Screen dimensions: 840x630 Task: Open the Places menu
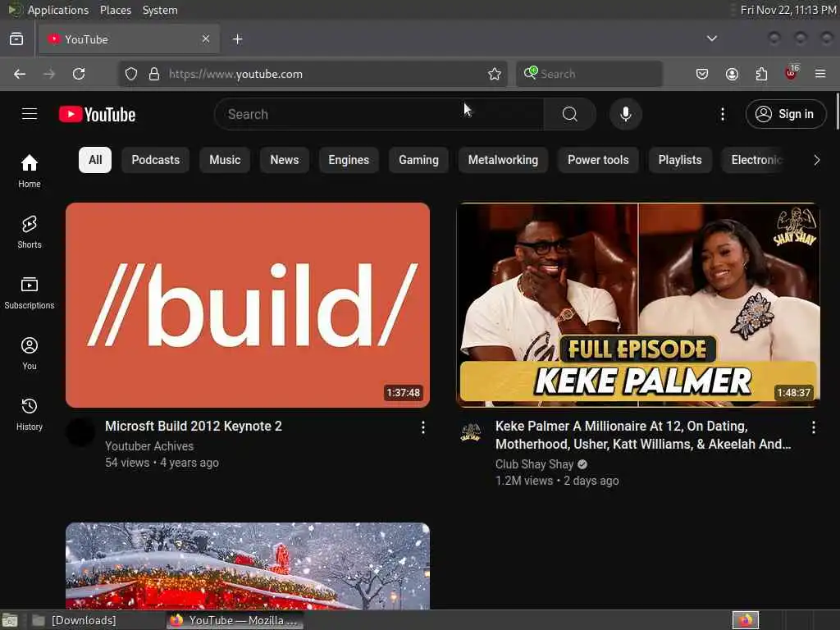coord(115,10)
